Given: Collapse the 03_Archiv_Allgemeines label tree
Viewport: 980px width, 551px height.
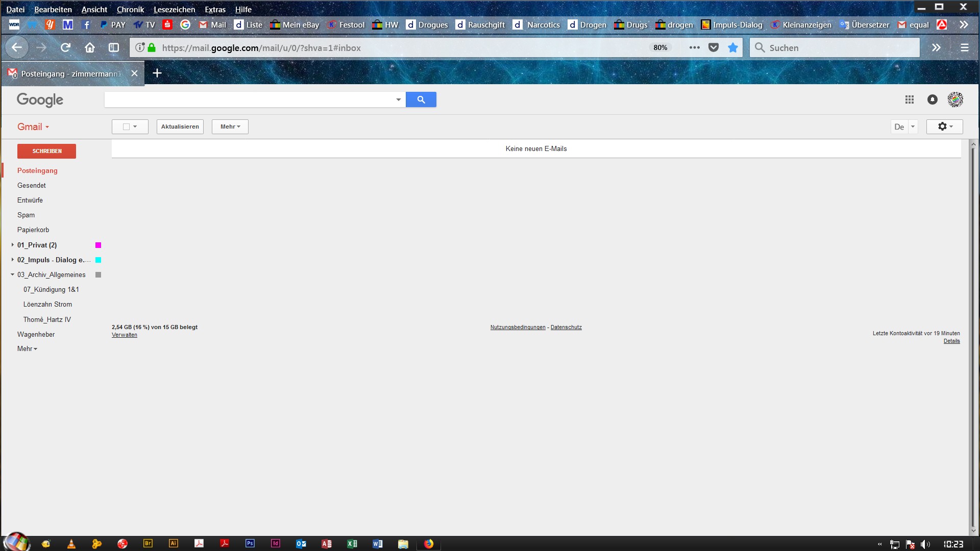Looking at the screenshot, I should [x=12, y=274].
